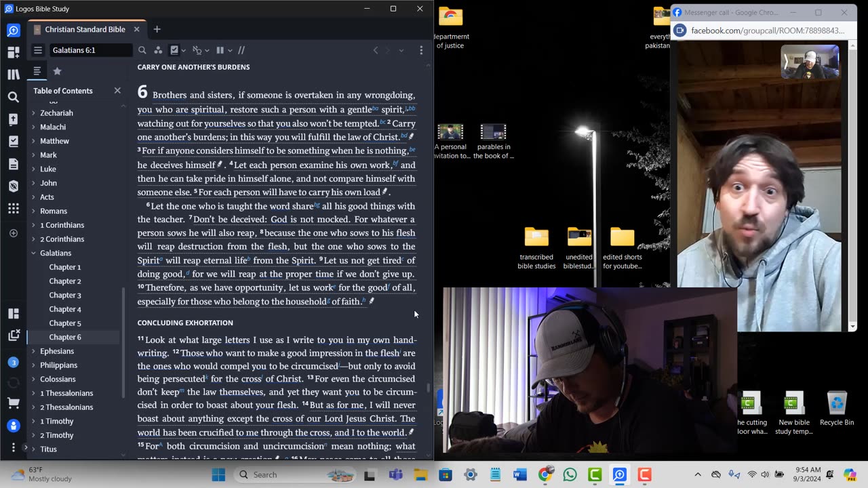Viewport: 868px width, 488px height.
Task: Click the parallel resources double-slash icon
Action: point(241,50)
